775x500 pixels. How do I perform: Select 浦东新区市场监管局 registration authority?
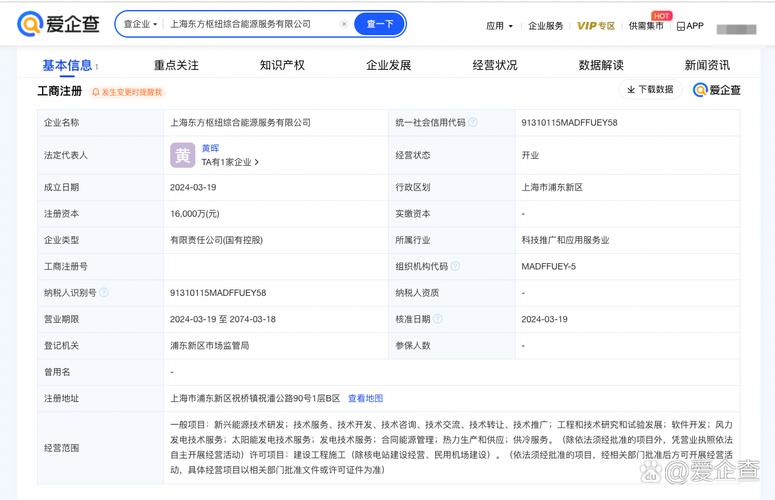pyautogui.click(x=209, y=345)
